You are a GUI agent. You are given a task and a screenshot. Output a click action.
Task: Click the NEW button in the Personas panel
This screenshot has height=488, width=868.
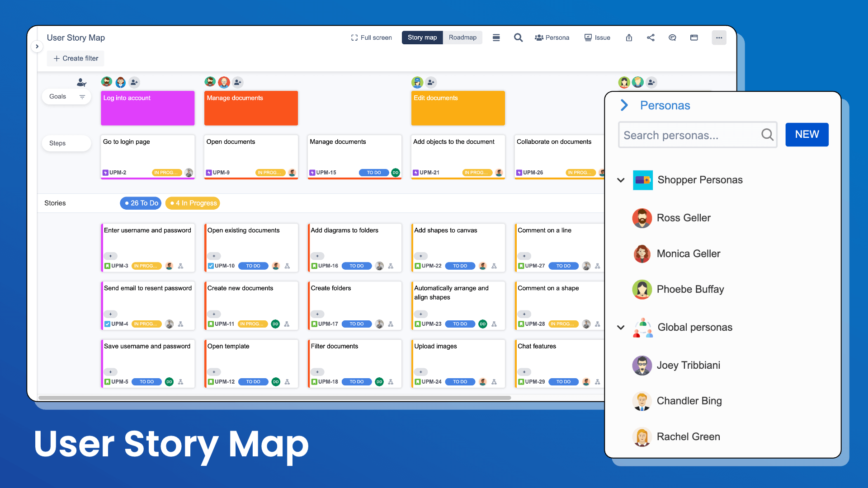pyautogui.click(x=807, y=134)
